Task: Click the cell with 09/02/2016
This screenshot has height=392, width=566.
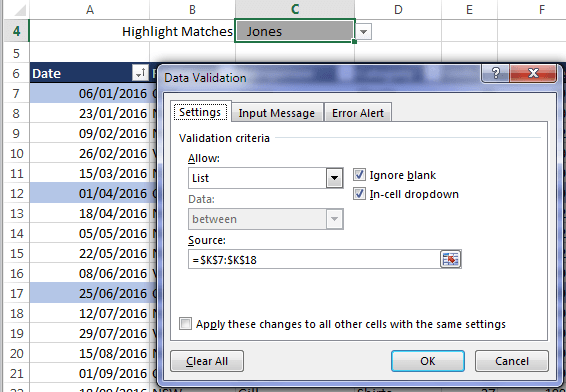Action: tap(90, 134)
